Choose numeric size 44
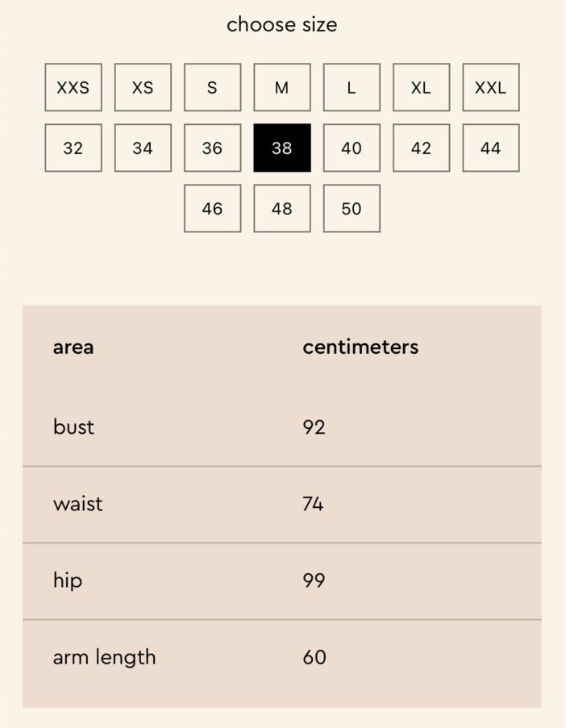This screenshot has width=566, height=728. [490, 148]
